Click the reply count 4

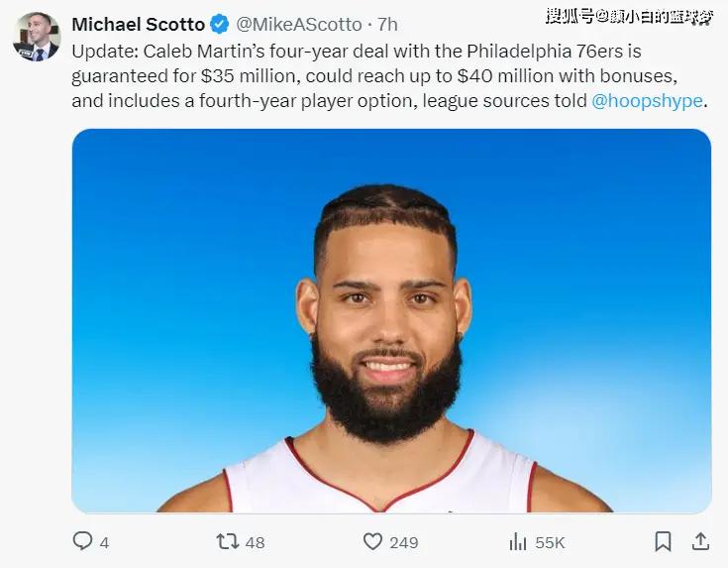click(x=104, y=542)
